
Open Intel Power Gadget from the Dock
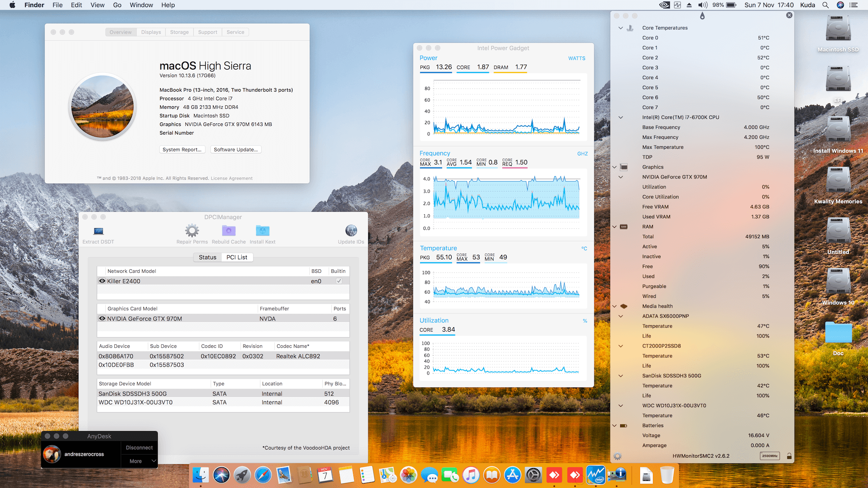[596, 475]
